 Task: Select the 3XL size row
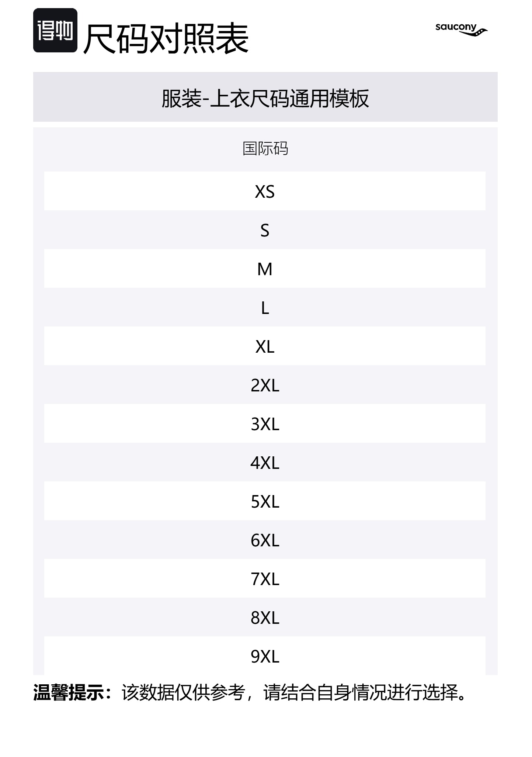[265, 424]
